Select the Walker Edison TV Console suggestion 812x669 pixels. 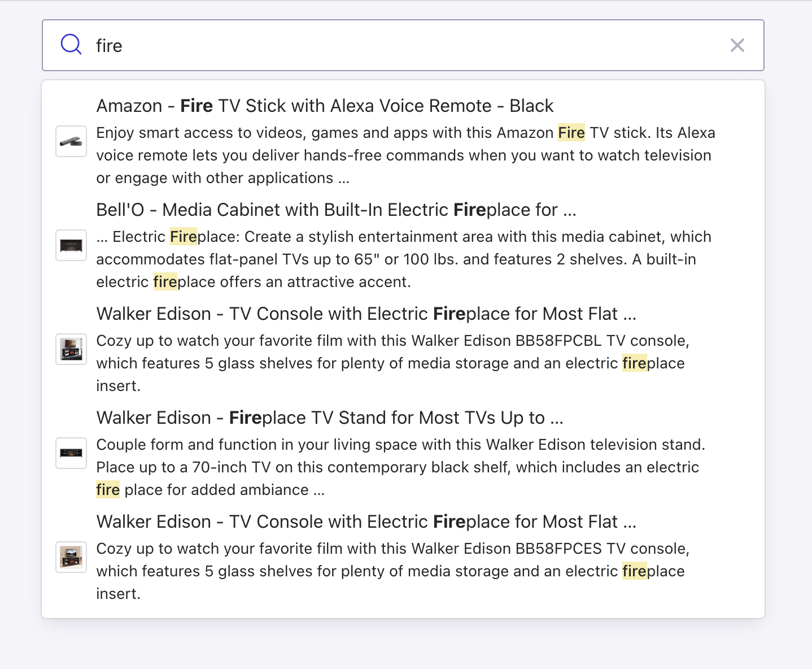coord(366,314)
